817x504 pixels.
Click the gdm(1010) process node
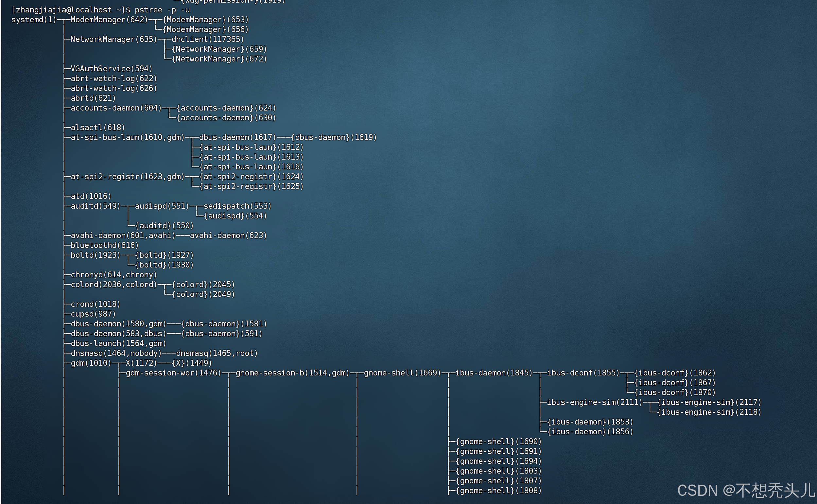coord(91,363)
